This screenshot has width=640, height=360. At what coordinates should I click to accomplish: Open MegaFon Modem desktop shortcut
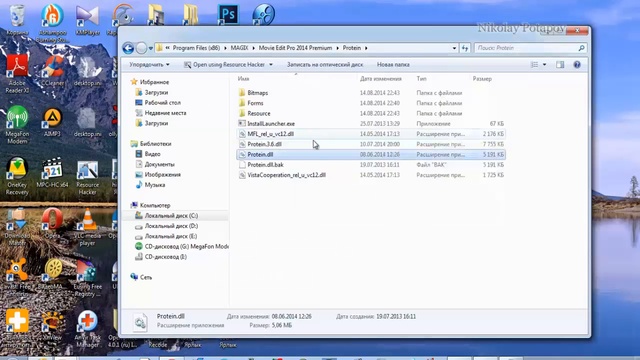pos(17,124)
